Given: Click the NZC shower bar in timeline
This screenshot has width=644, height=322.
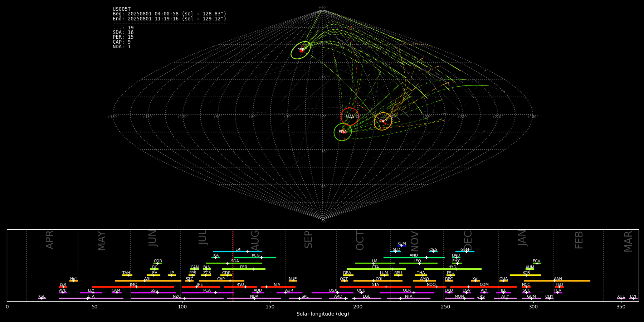Looking at the screenshot, I should pos(177,298).
